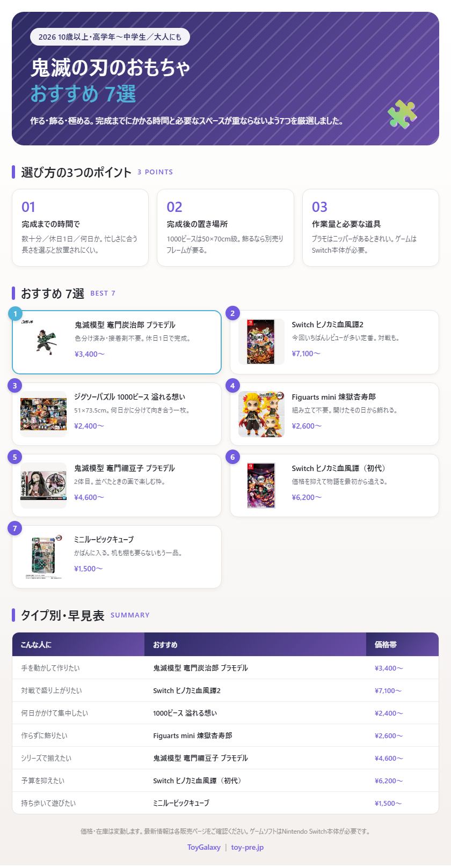Viewport: 451px width, 868px height.
Task: Click the こんな人に table column header
Action: click(x=78, y=645)
